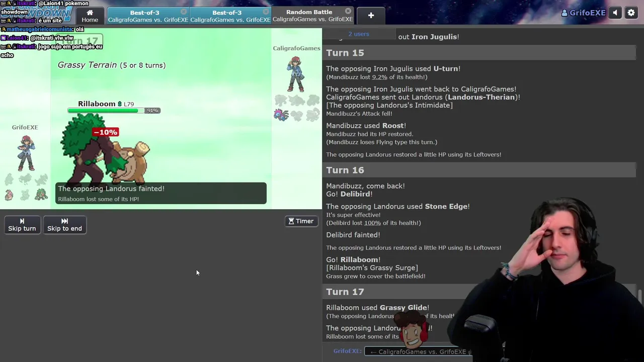Viewport: 644px width, 362px height.
Task: Click 'Rillaboom used Grassy Glide!' log line
Action: [x=377, y=308]
